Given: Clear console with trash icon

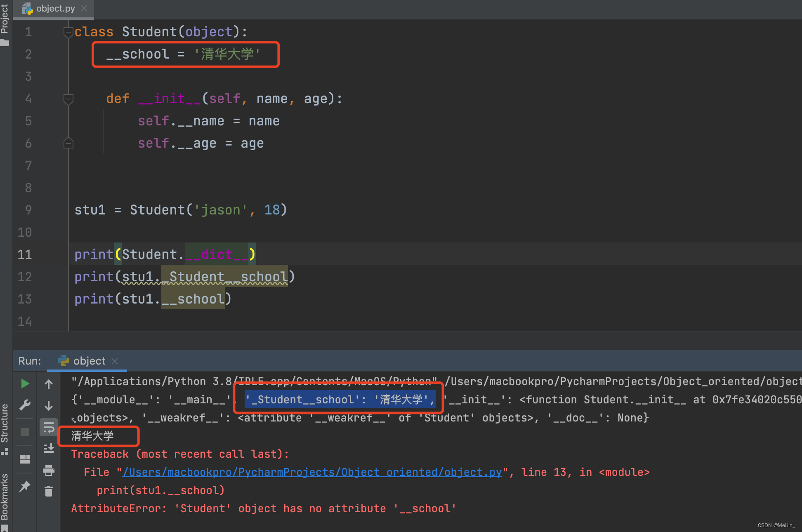Looking at the screenshot, I should click(49, 491).
